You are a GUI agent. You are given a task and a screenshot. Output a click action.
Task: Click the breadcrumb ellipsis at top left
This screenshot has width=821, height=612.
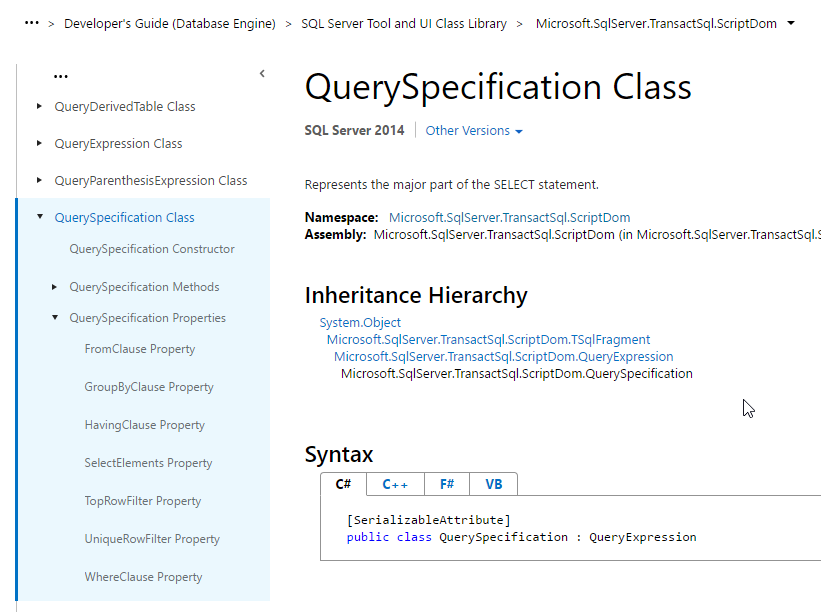[31, 23]
